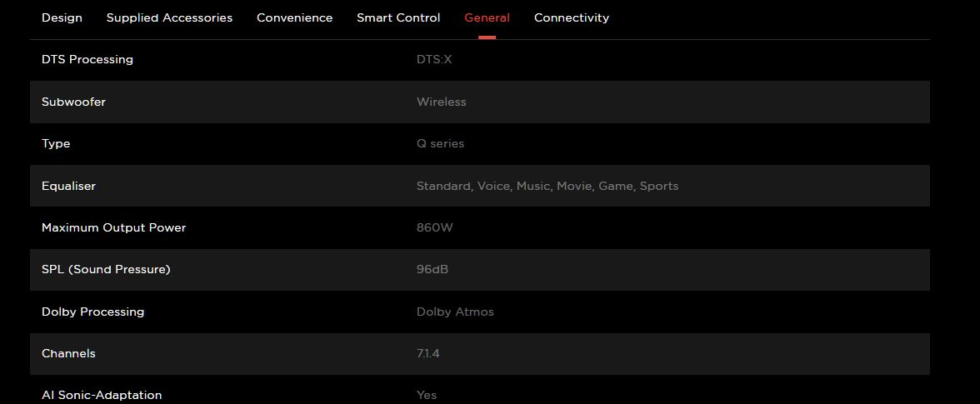The height and width of the screenshot is (404, 980).
Task: Switch to the Design tab
Action: pos(62,17)
